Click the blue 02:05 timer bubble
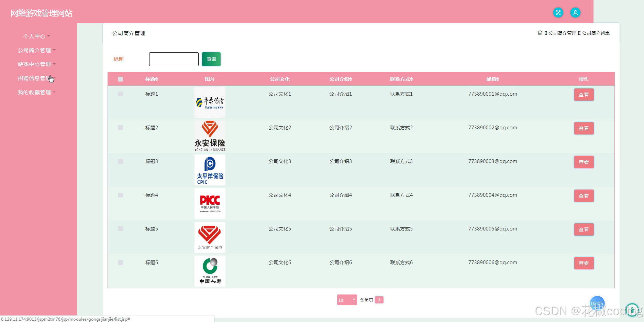This screenshot has width=644, height=322. [597, 303]
